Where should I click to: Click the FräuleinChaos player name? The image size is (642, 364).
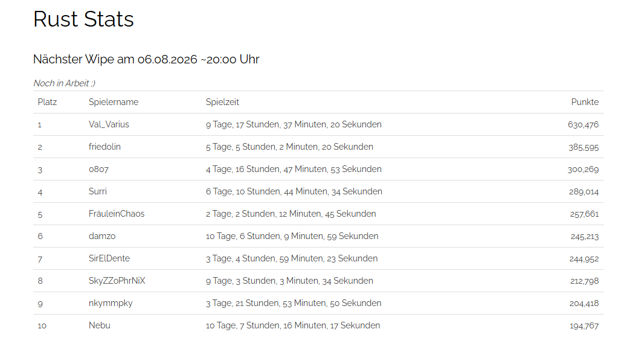117,214
